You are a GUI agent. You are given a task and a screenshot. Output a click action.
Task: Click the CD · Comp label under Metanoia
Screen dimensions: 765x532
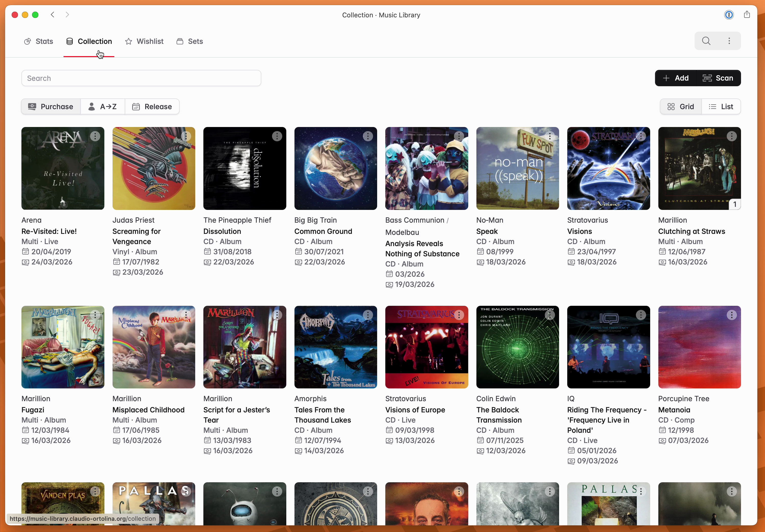676,420
